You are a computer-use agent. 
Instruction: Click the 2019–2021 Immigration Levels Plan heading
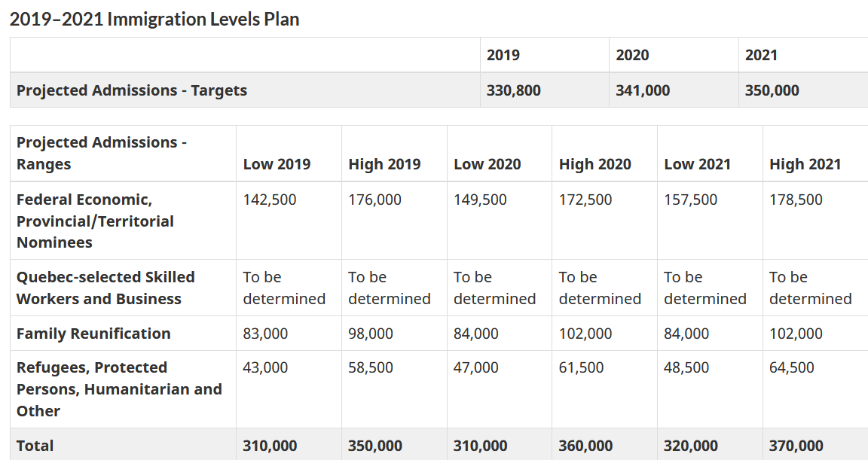pyautogui.click(x=154, y=20)
